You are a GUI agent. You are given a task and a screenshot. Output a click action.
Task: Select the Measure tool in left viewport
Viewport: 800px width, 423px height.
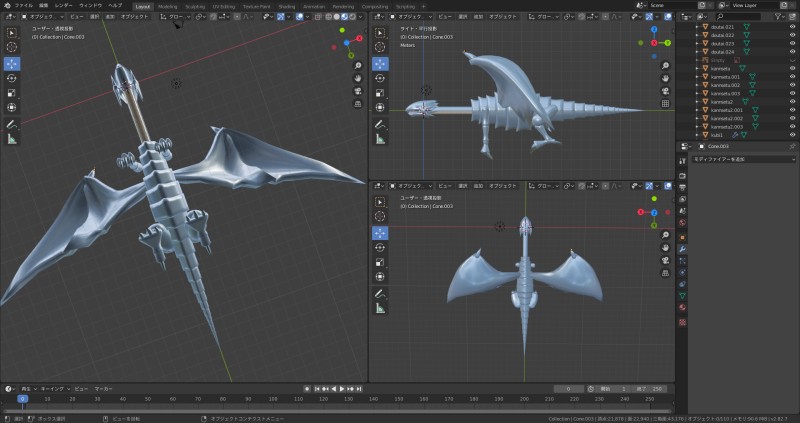[11, 139]
